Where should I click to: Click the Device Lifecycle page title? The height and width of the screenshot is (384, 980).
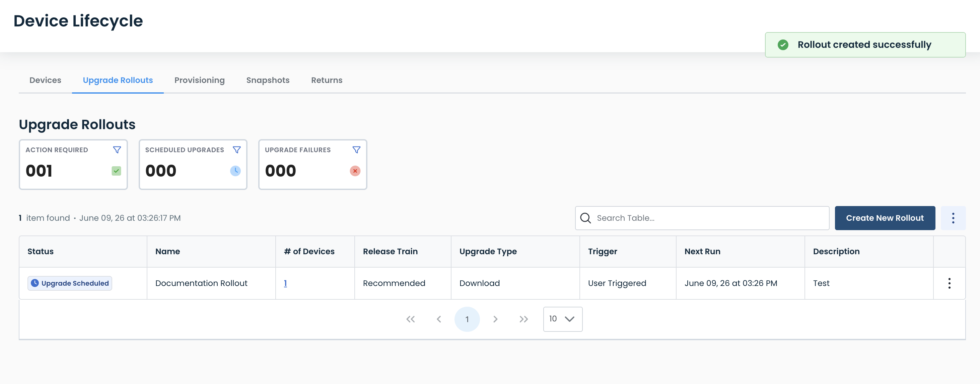tap(78, 21)
